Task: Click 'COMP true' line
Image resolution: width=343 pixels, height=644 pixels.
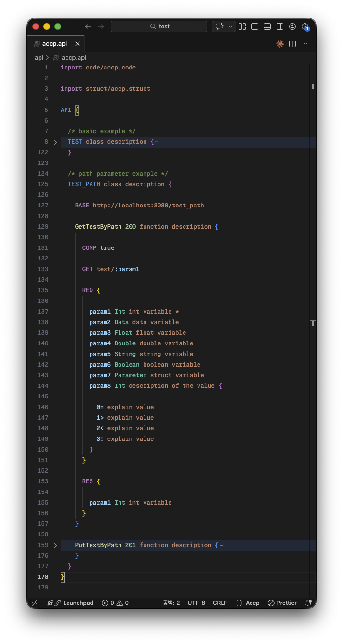Action: (x=98, y=248)
